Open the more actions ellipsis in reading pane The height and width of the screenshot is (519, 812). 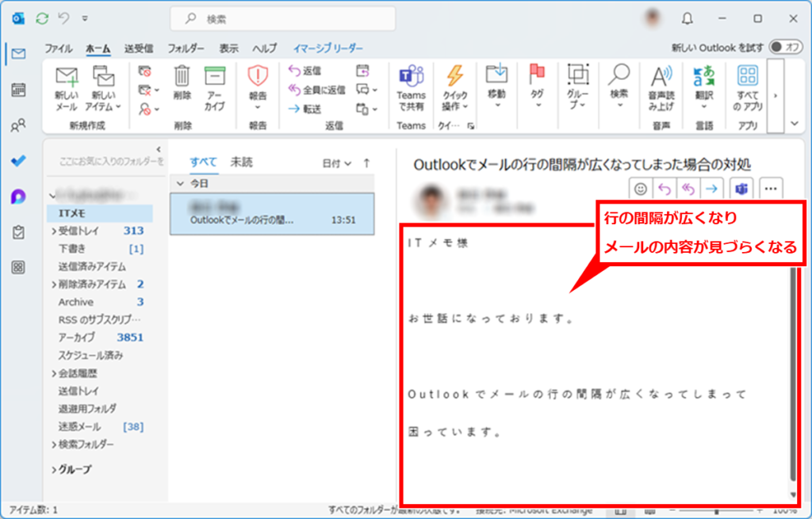771,189
